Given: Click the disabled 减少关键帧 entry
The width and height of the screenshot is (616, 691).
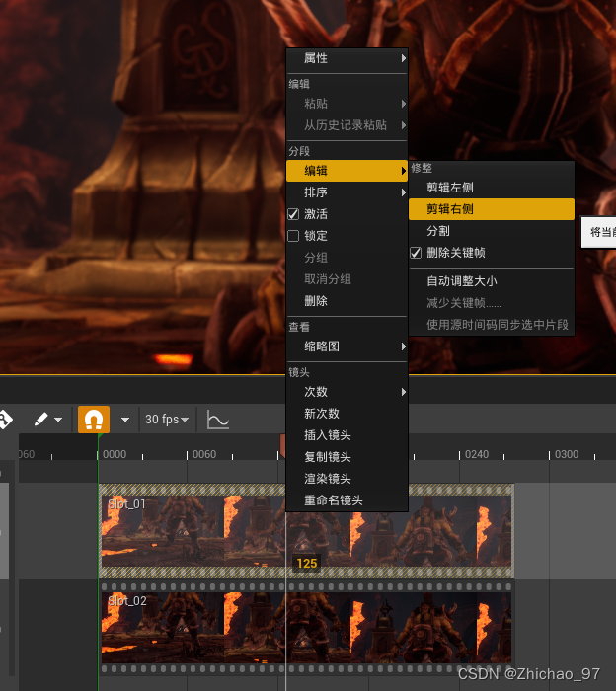Looking at the screenshot, I should (x=492, y=303).
